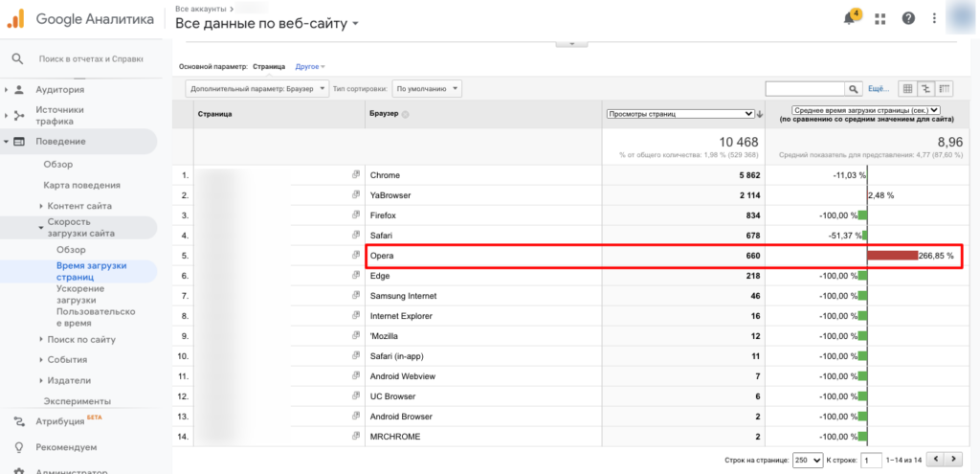The height and width of the screenshot is (474, 980).
Task: Switch to pivot table view
Action: pyautogui.click(x=945, y=88)
